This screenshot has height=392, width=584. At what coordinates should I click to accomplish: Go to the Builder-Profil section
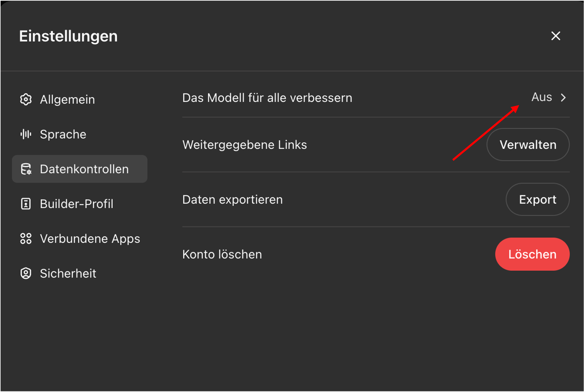click(77, 204)
